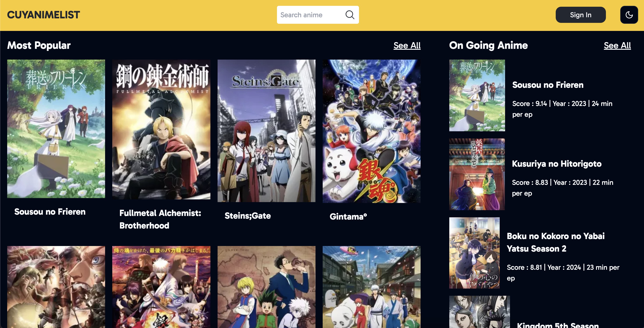Open Sousou no Frieren thumbnail in On Going

pyautogui.click(x=477, y=95)
